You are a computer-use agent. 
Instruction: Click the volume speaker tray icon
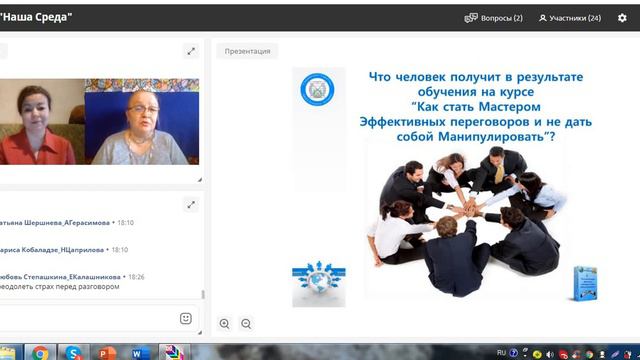[550, 354]
